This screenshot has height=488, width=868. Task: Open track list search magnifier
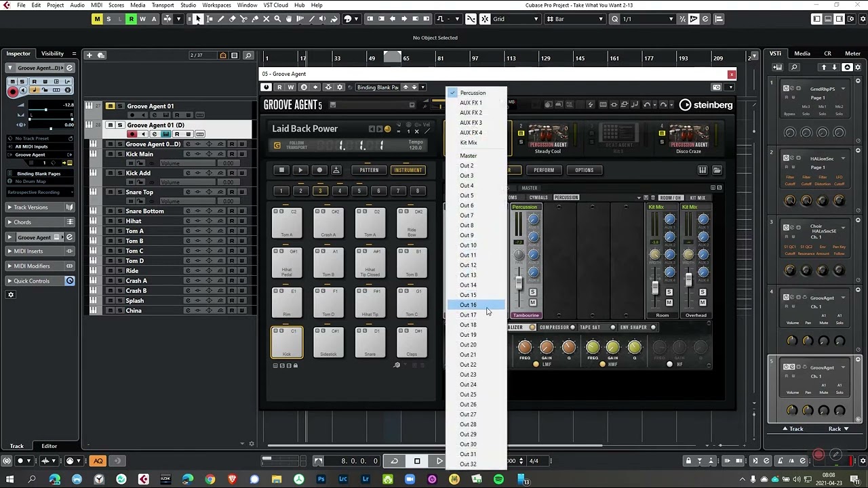[248, 55]
